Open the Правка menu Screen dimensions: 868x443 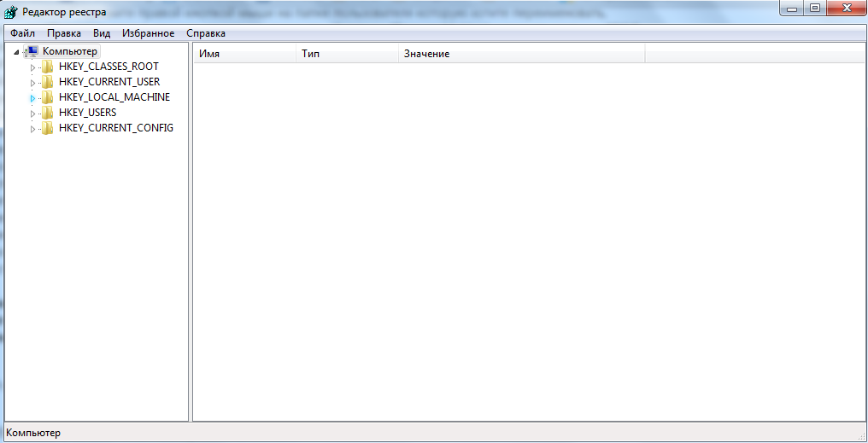pos(64,33)
